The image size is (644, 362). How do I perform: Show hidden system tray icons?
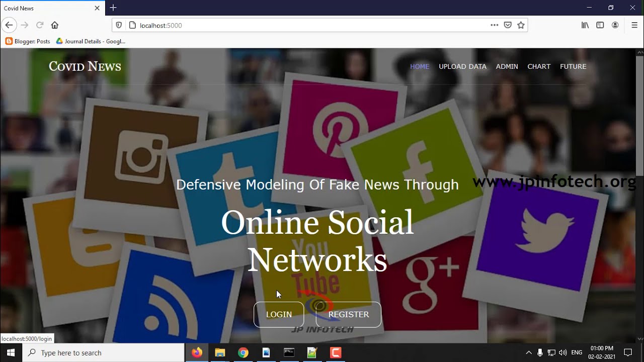(528, 352)
